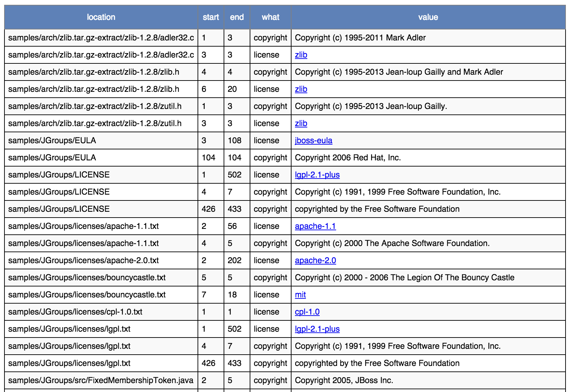Select 'Copyright (c) 1995-2013 Jean-loup Gailly and Mark Adler'
The width and height of the screenshot is (570, 392).
tap(399, 72)
